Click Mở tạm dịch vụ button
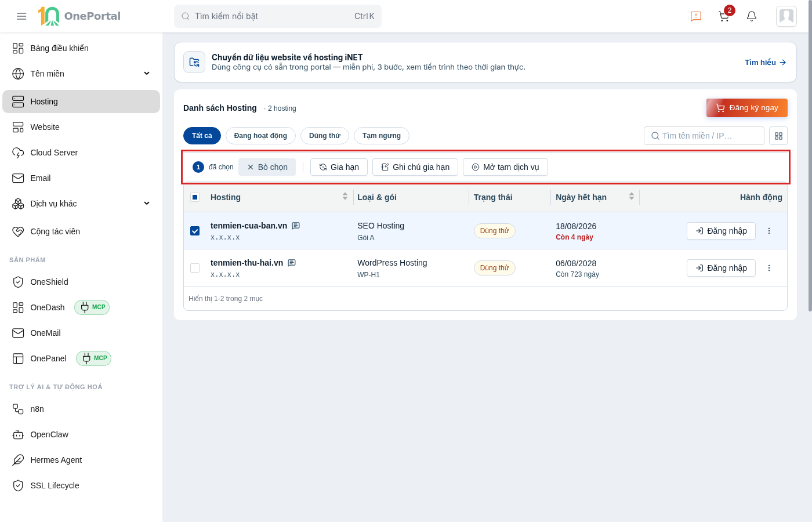Viewport: 812px width, 522px height. (x=505, y=167)
